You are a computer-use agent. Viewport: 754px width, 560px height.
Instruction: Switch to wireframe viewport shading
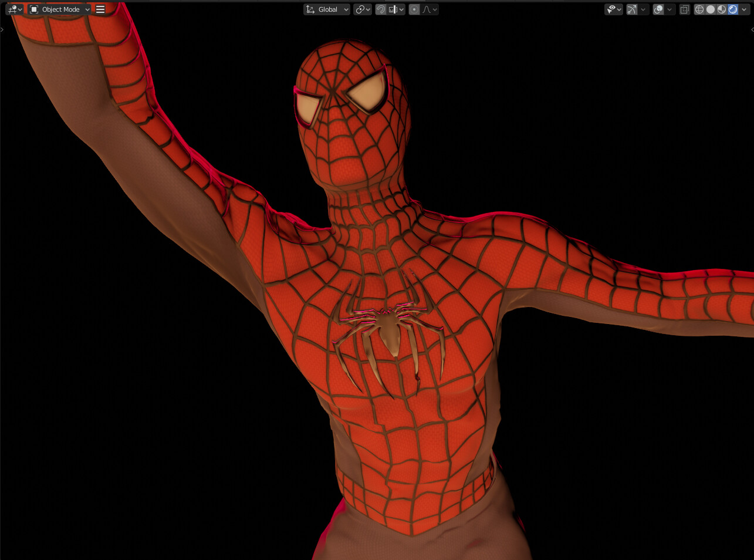pos(699,9)
